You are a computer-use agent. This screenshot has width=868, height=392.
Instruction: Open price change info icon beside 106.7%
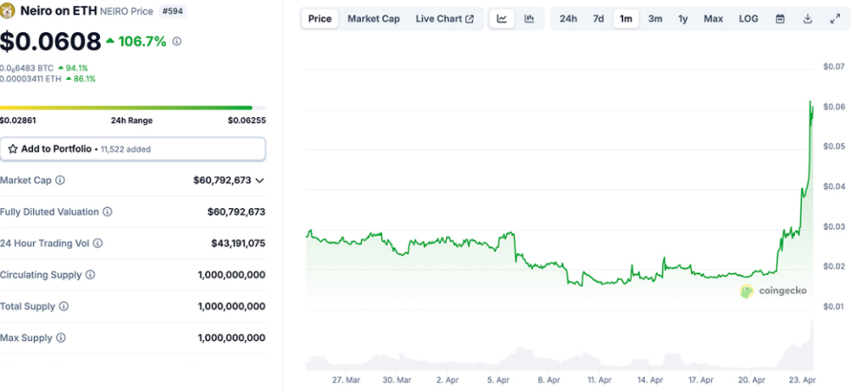[176, 41]
